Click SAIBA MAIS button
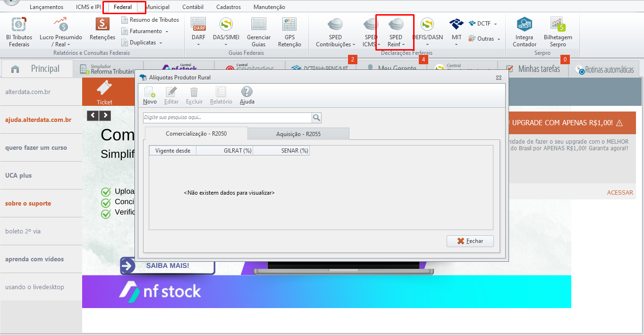644x335 pixels. pos(168,266)
